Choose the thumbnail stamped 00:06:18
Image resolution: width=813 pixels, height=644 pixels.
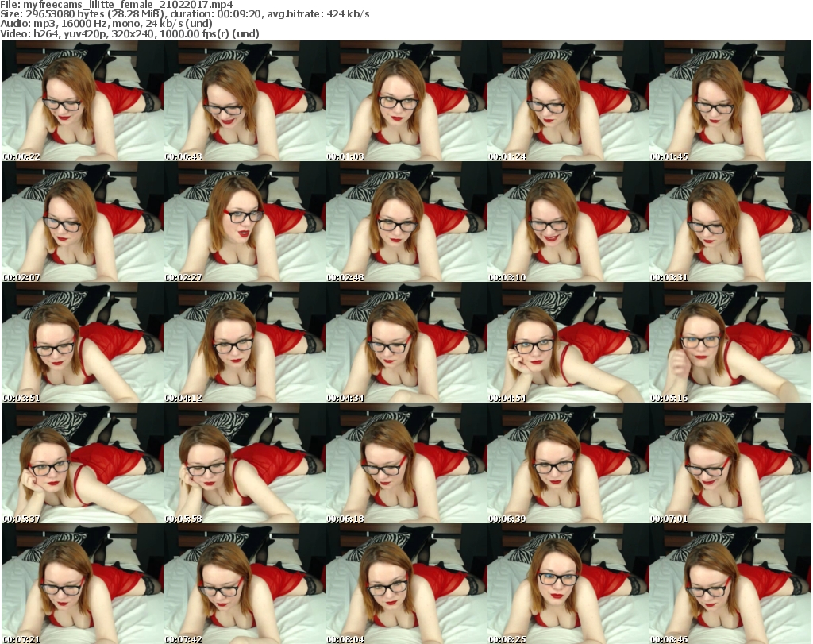[x=406, y=463]
